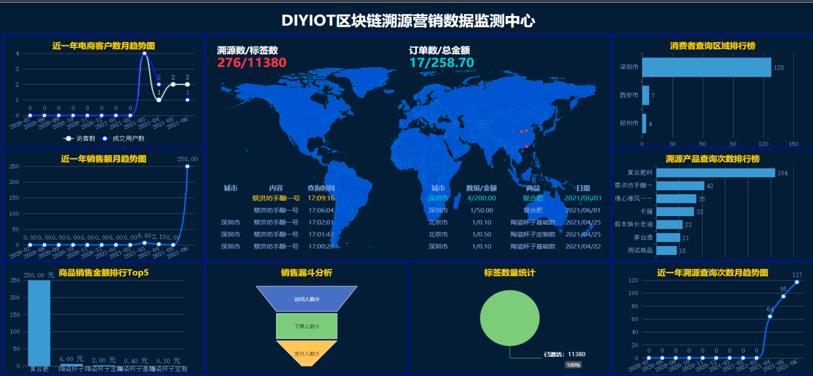Viewport: 813px width, 376px height.
Task: Click the 近一年销售额月趋势图 chart title
Action: point(104,158)
